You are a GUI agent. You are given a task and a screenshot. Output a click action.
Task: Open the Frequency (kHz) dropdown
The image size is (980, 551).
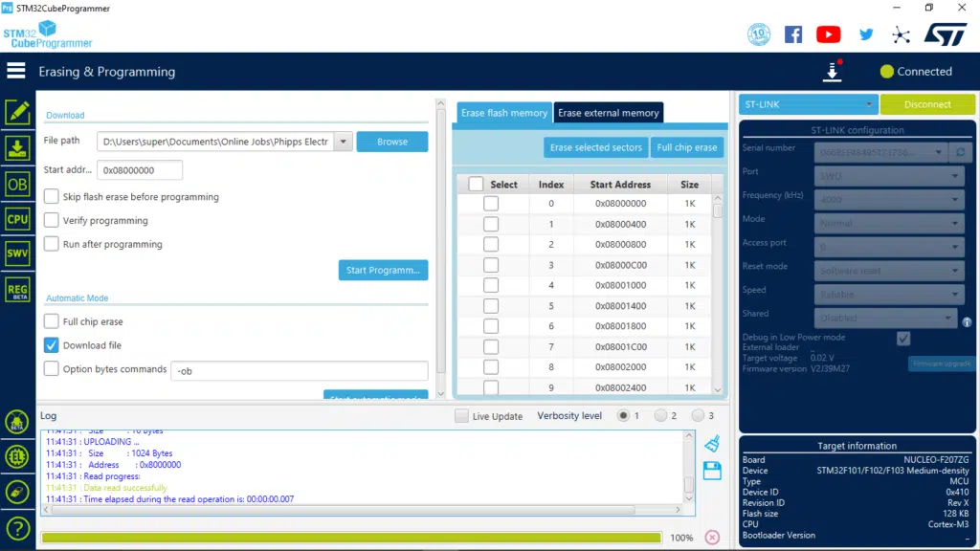(889, 199)
